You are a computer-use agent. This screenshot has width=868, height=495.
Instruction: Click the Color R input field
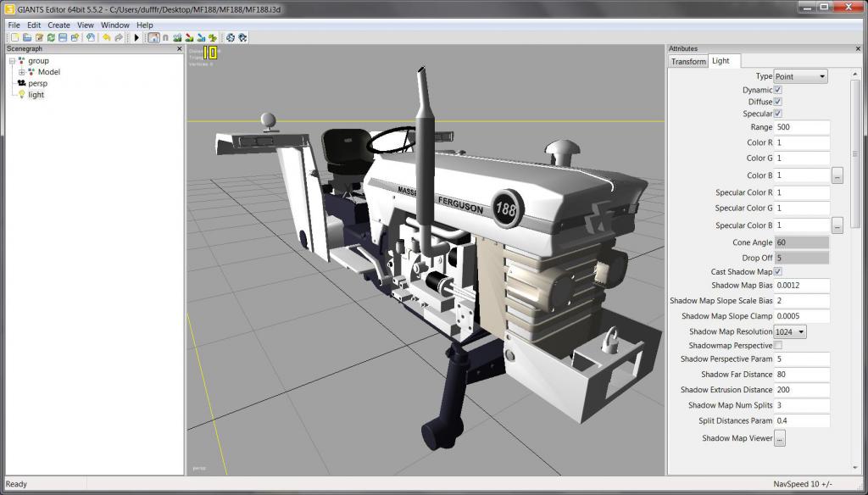point(802,143)
